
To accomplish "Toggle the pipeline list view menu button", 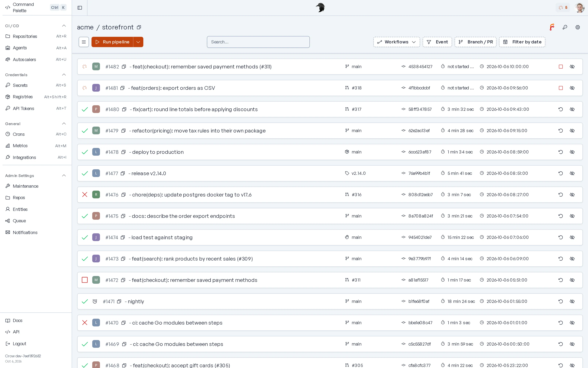I will pos(84,42).
